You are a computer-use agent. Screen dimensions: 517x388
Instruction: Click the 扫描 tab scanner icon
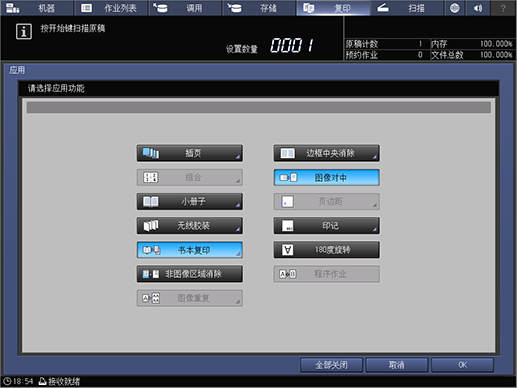click(383, 8)
